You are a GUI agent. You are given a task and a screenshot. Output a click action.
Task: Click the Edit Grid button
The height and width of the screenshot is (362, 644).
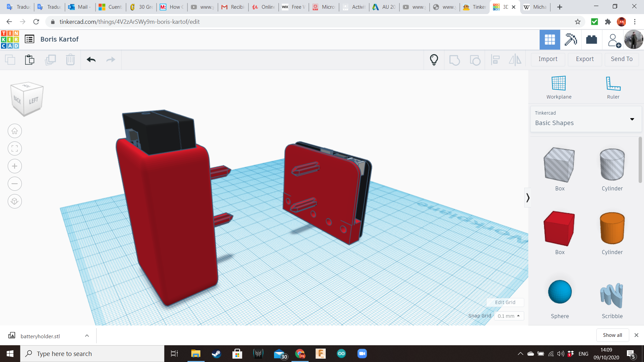click(505, 302)
